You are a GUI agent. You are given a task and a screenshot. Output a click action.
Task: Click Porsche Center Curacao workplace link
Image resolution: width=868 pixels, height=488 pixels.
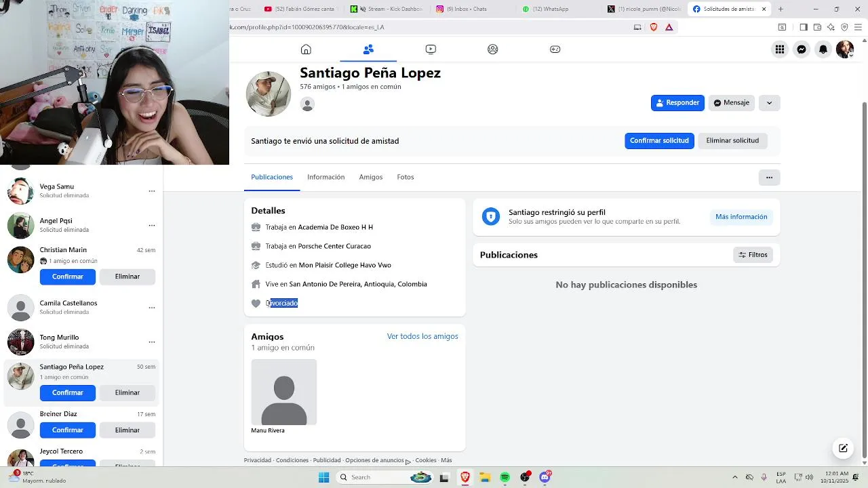(x=335, y=246)
